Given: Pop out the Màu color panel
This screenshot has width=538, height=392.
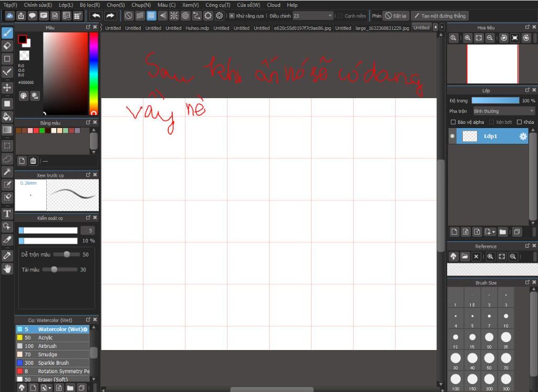Looking at the screenshot, I should 88,27.
